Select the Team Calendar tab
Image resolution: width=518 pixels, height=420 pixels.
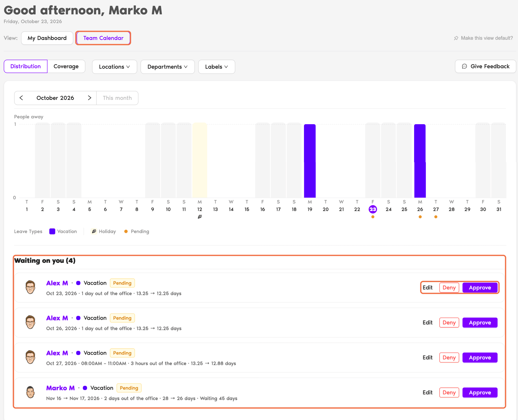103,38
